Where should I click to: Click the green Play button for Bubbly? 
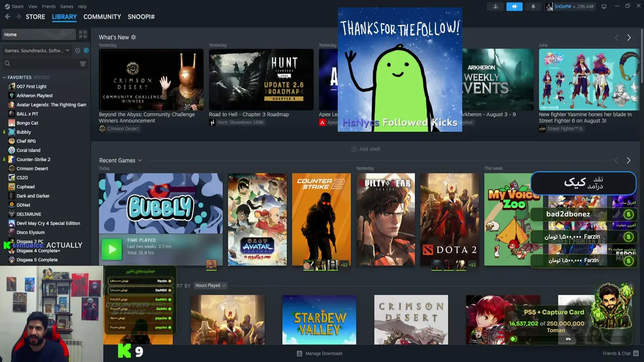112,249
